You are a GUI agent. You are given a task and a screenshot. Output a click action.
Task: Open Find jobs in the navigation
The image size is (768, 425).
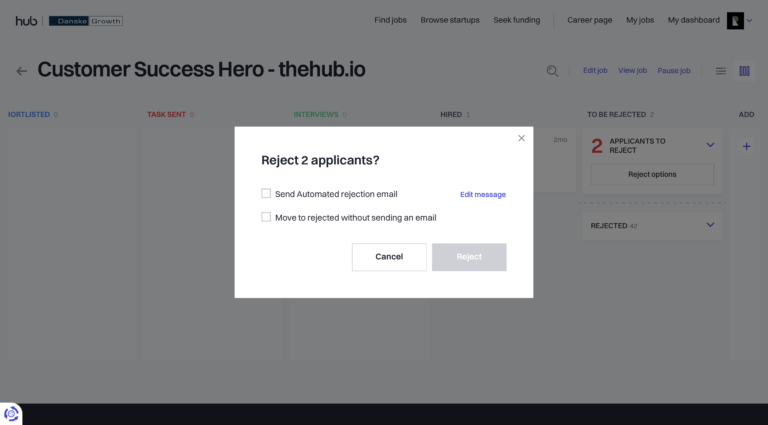click(390, 20)
